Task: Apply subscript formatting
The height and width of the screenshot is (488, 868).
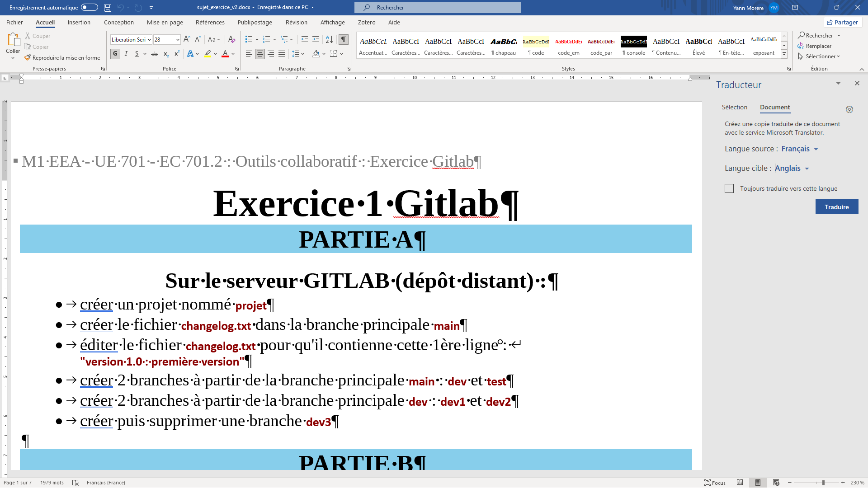Action: 166,54
